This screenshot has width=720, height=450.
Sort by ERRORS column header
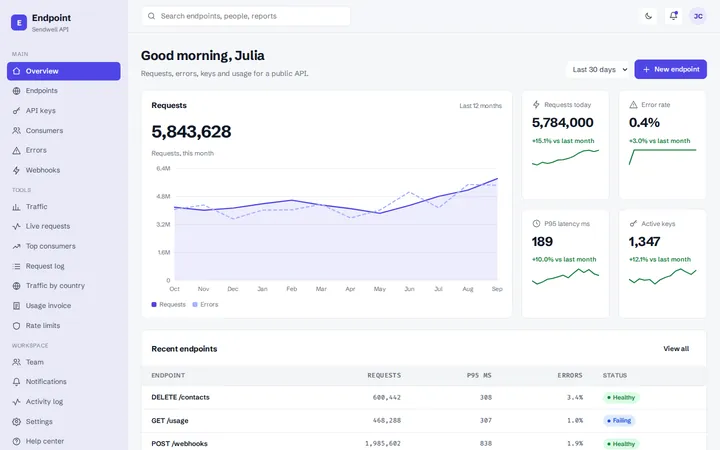(x=570, y=376)
